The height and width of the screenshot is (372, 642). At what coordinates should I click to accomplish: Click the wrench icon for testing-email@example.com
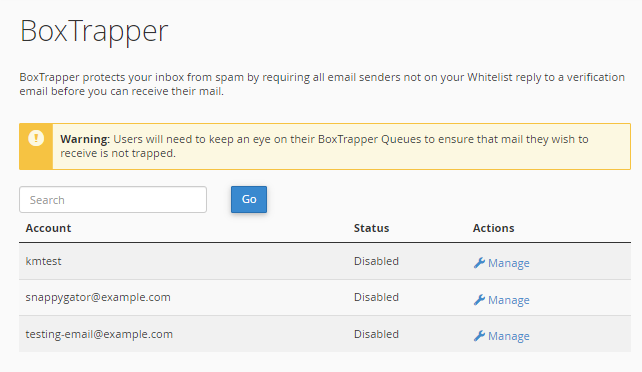pyautogui.click(x=479, y=336)
